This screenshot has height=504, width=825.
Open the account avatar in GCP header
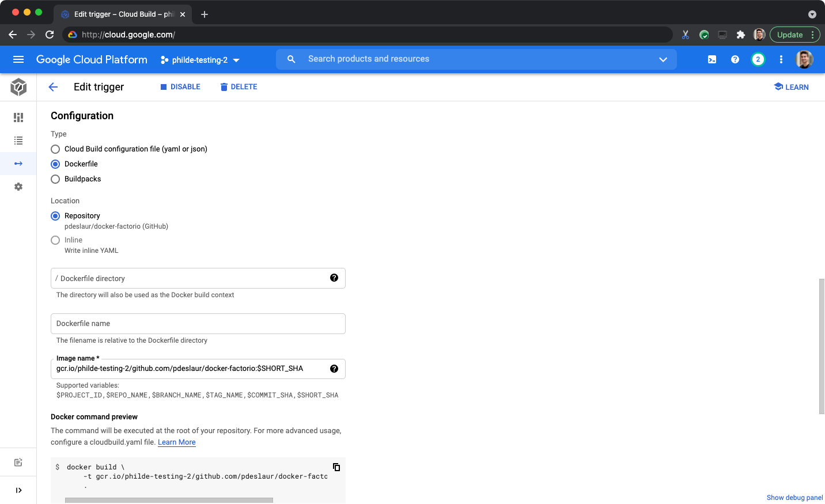coord(804,59)
